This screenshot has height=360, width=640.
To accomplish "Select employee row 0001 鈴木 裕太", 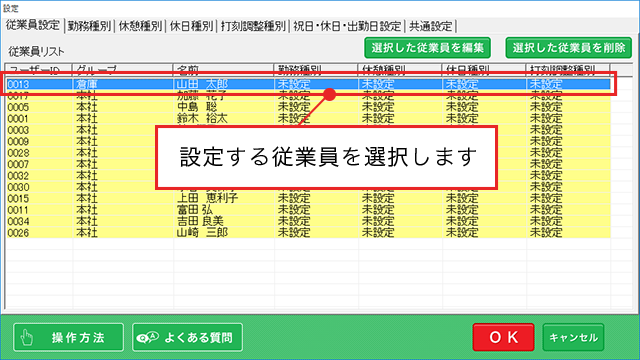I will [309, 118].
